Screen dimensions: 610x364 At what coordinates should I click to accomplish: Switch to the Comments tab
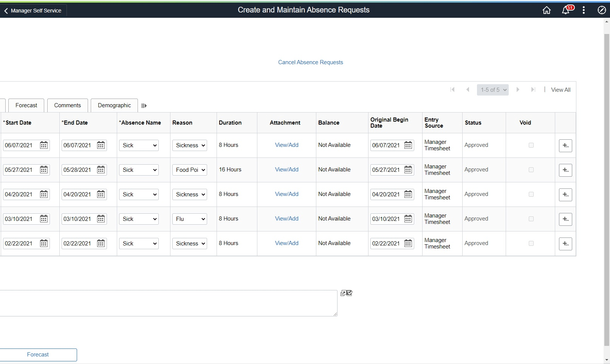tap(67, 105)
